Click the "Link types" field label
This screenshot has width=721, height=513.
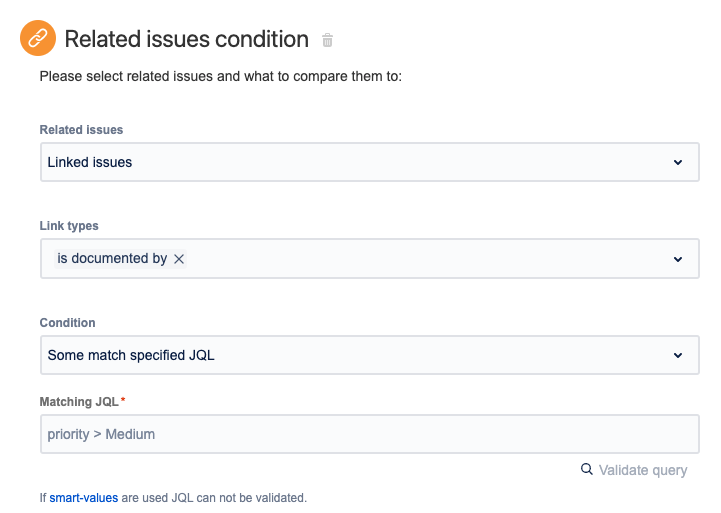(x=69, y=226)
